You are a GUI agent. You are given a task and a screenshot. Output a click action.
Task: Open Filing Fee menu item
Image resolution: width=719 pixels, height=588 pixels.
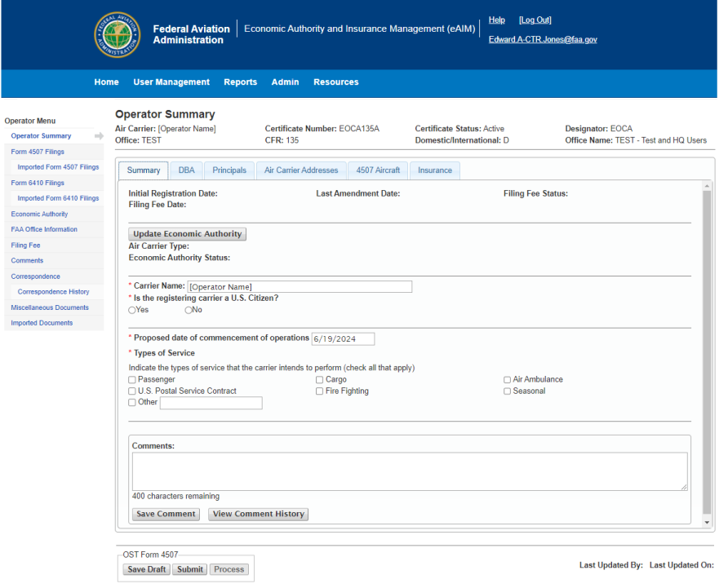(25, 245)
